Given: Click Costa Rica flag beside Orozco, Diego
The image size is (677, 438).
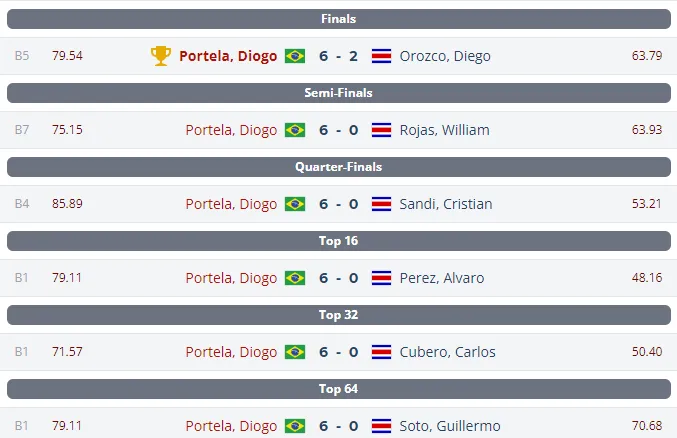Looking at the screenshot, I should coord(381,56).
